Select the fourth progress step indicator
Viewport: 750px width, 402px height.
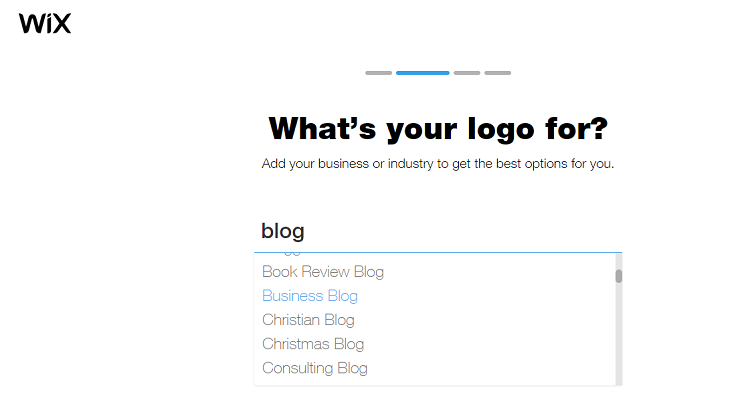point(497,73)
